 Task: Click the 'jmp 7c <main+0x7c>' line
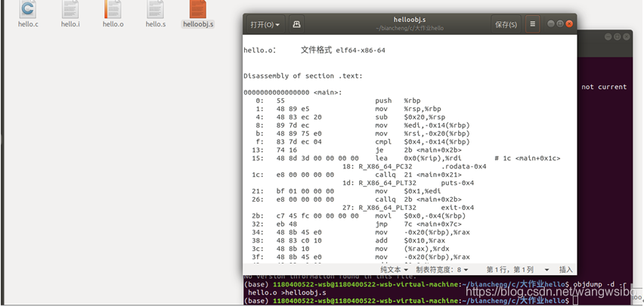point(358,224)
